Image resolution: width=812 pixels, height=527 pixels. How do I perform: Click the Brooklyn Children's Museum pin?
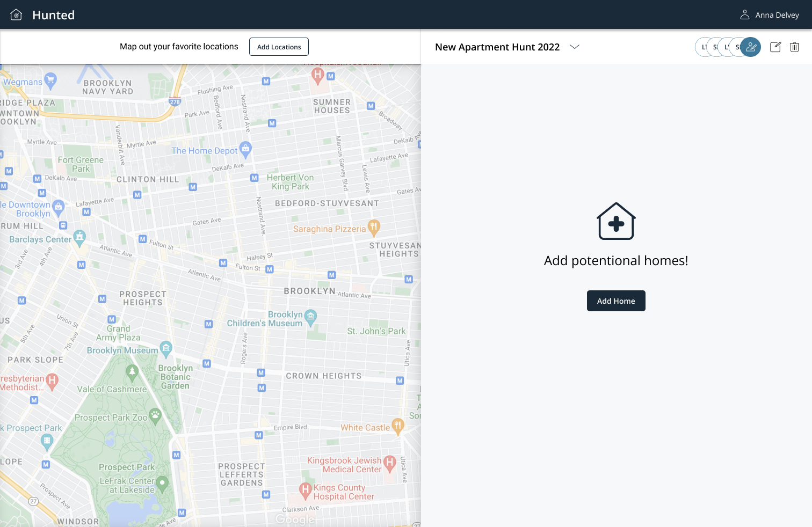310,318
